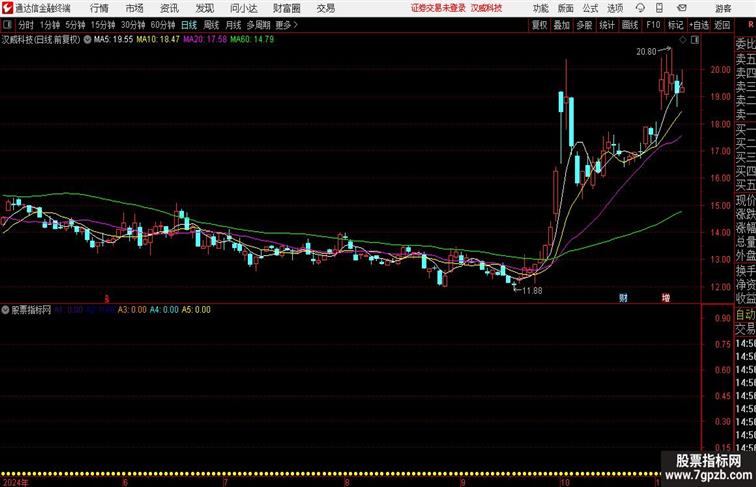Image resolution: width=756 pixels, height=487 pixels.
Task: Open the mobile phone icon in top bar
Action: coord(659,8)
